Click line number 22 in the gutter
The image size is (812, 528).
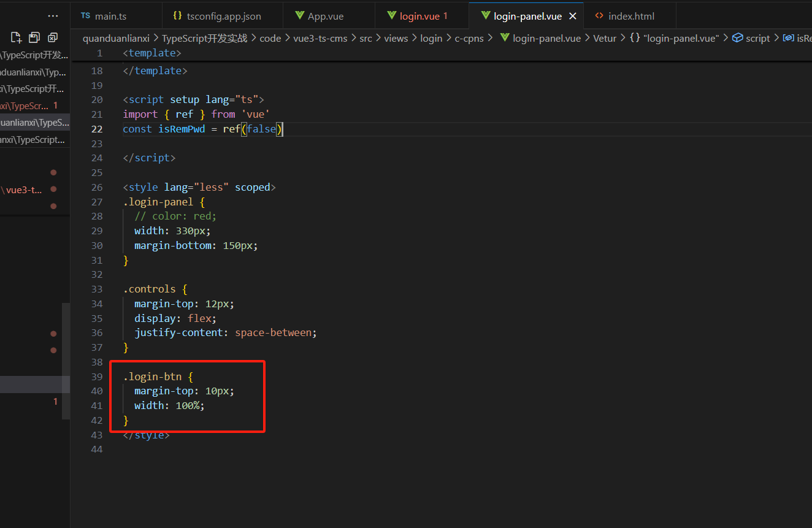coord(96,129)
